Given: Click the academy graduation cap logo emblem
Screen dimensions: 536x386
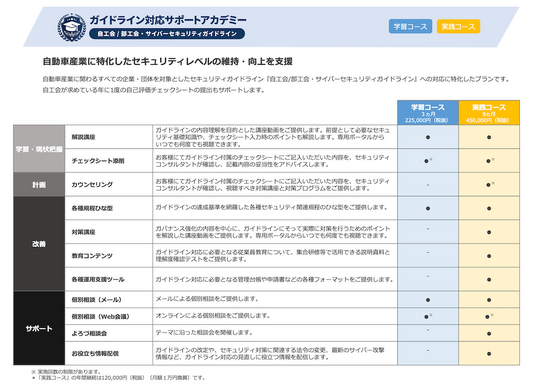Looking at the screenshot, I should [x=71, y=28].
